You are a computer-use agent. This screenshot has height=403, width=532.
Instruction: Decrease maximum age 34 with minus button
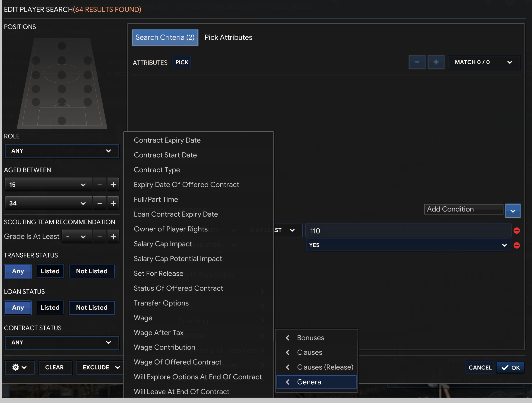coord(99,203)
